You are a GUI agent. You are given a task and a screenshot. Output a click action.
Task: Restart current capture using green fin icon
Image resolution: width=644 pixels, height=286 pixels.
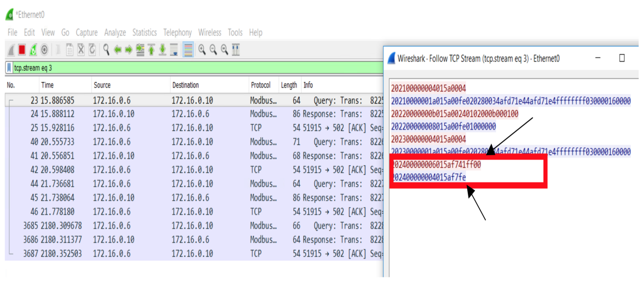pyautogui.click(x=33, y=50)
